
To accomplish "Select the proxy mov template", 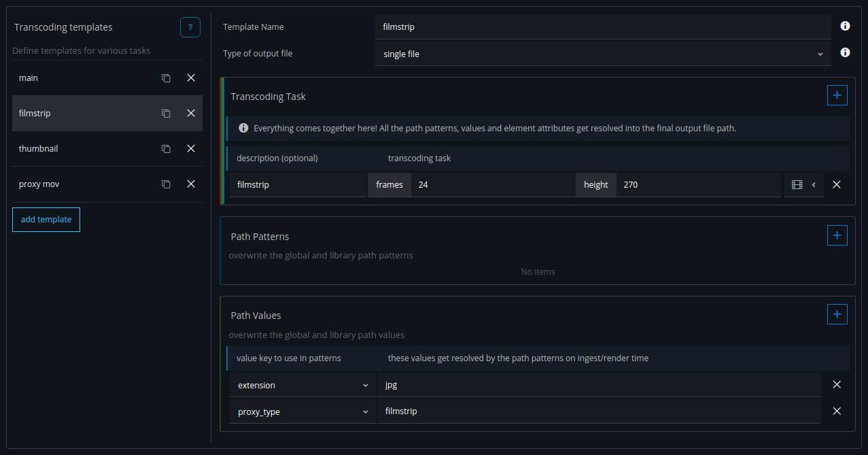I will 82,184.
